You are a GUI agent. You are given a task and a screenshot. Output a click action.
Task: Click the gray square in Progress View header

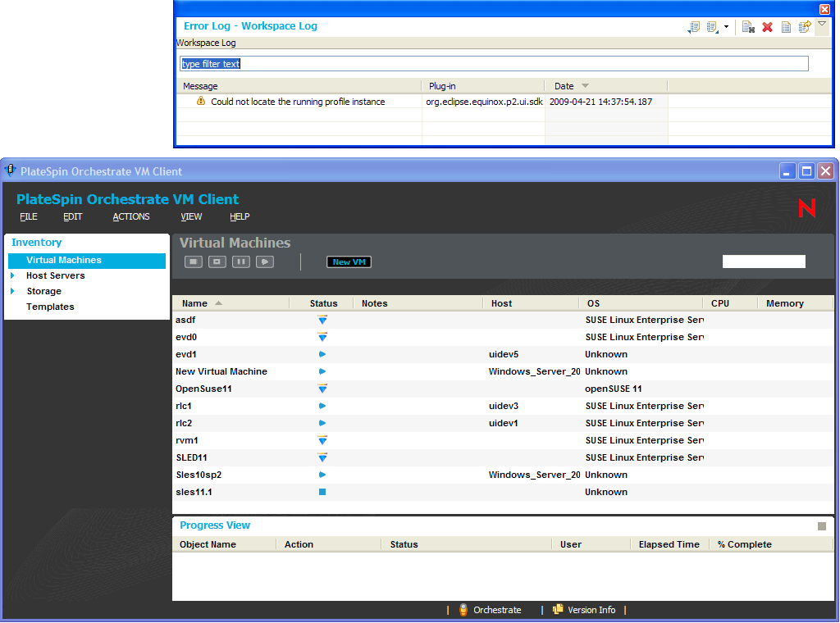coord(822,526)
